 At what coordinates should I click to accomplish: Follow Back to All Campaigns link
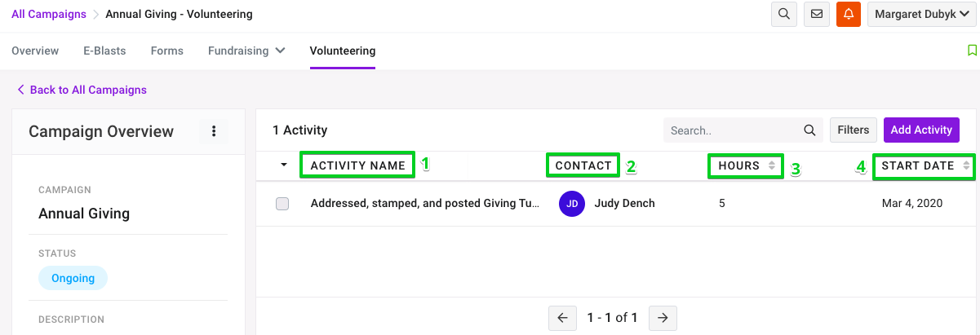pyautogui.click(x=82, y=90)
